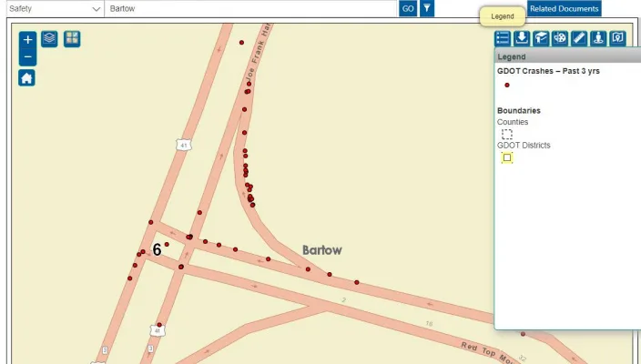The height and width of the screenshot is (364, 641).
Task: Click the Bartow search input field
Action: pyautogui.click(x=251, y=8)
